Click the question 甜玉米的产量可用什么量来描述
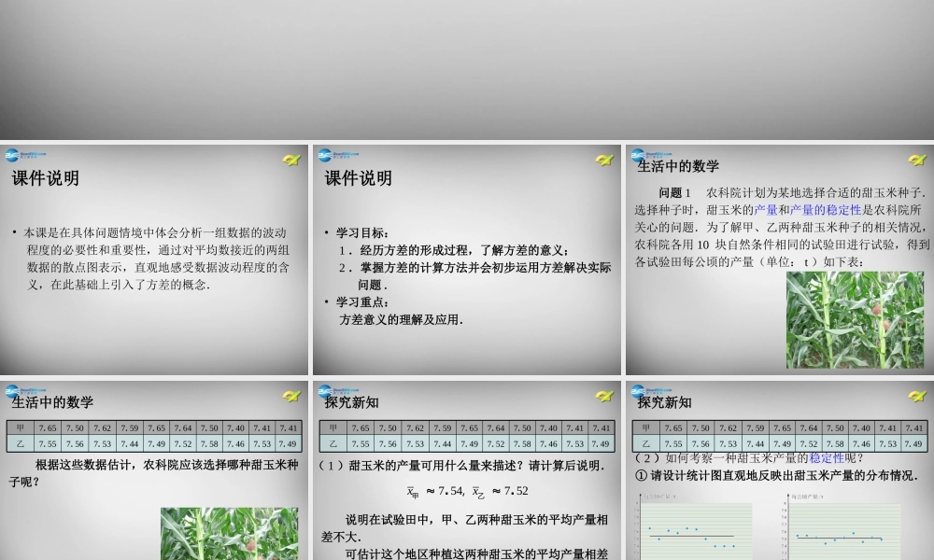The width and height of the screenshot is (934, 560). click(461, 466)
